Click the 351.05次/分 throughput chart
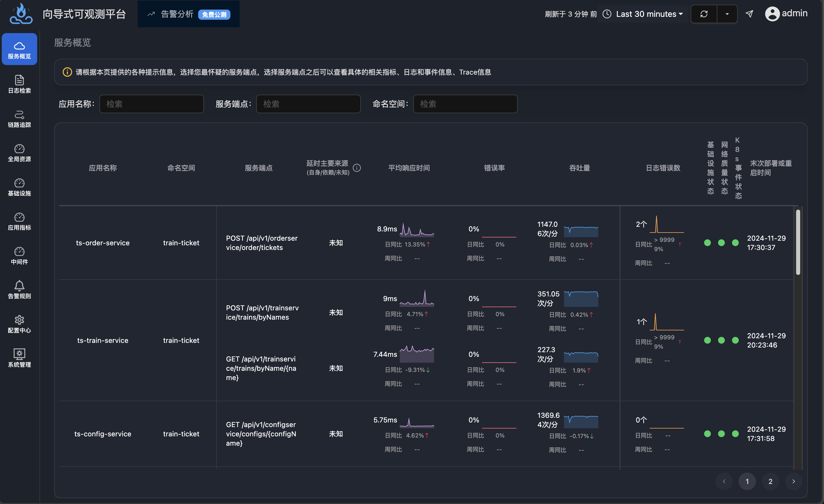This screenshot has width=824, height=504. 581,298
